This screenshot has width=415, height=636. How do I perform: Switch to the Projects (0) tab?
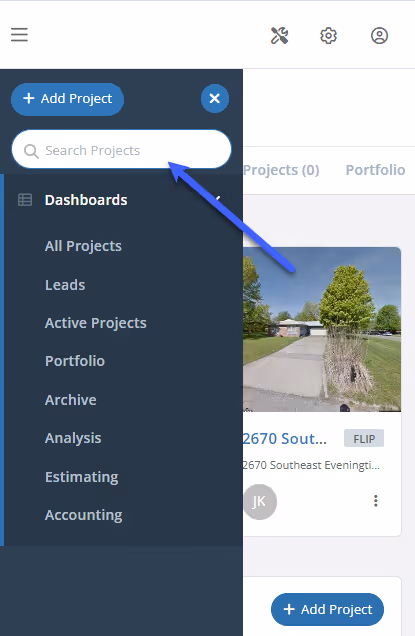click(281, 170)
